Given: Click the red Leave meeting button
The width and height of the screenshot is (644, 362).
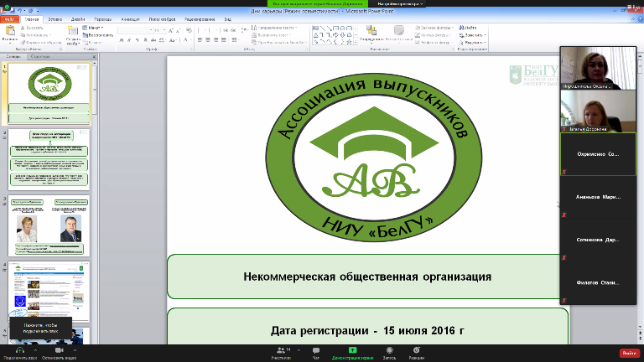Looking at the screenshot, I should [x=628, y=353].
